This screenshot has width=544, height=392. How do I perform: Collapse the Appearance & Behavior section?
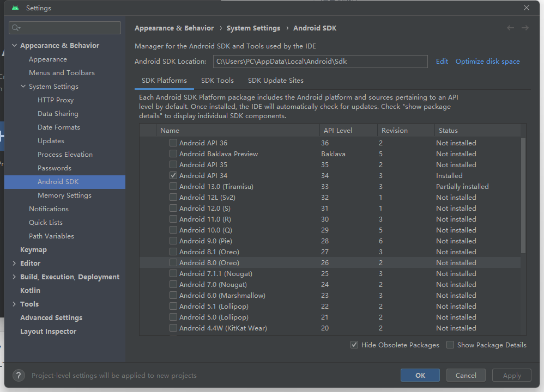[x=14, y=45]
